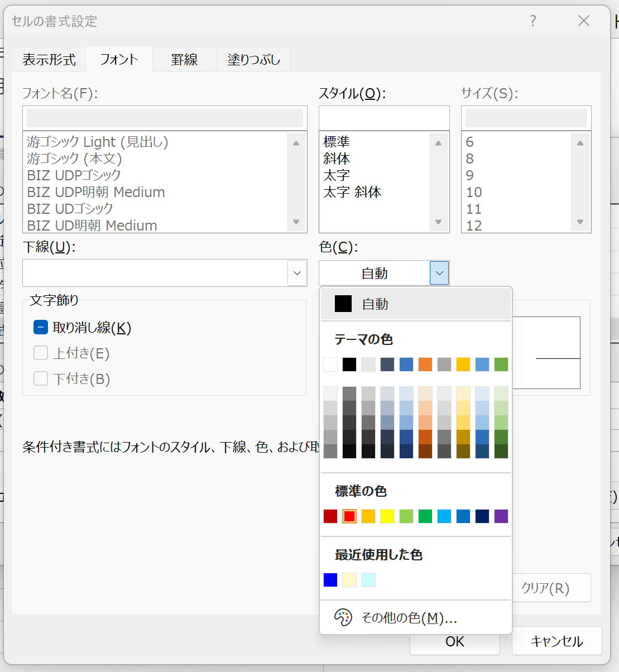The height and width of the screenshot is (672, 619).
Task: Click the palette icon for その他の色
Action: point(343,617)
